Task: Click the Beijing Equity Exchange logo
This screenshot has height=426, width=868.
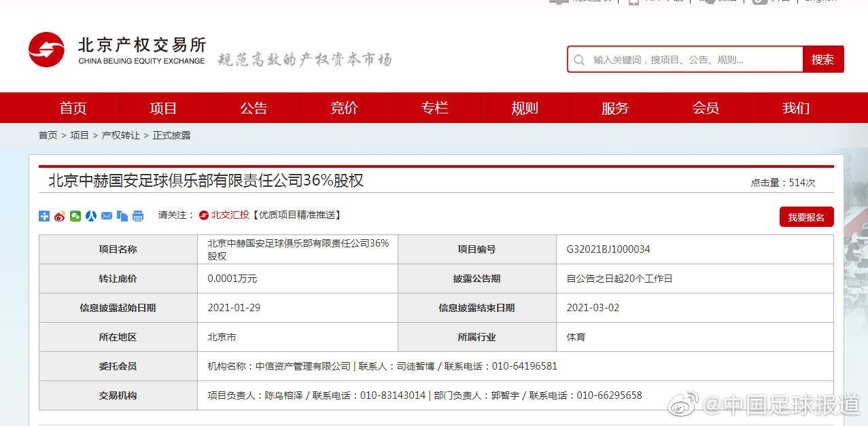Action: tap(117, 50)
